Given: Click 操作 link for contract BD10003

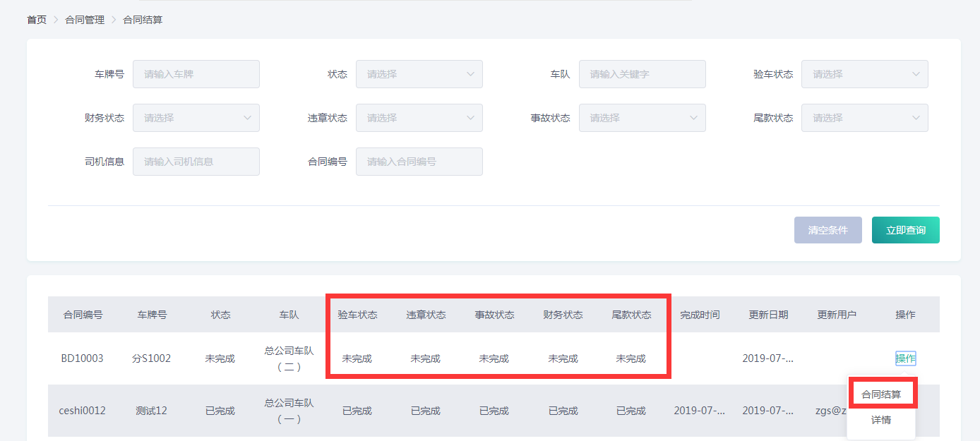Looking at the screenshot, I should pyautogui.click(x=905, y=358).
